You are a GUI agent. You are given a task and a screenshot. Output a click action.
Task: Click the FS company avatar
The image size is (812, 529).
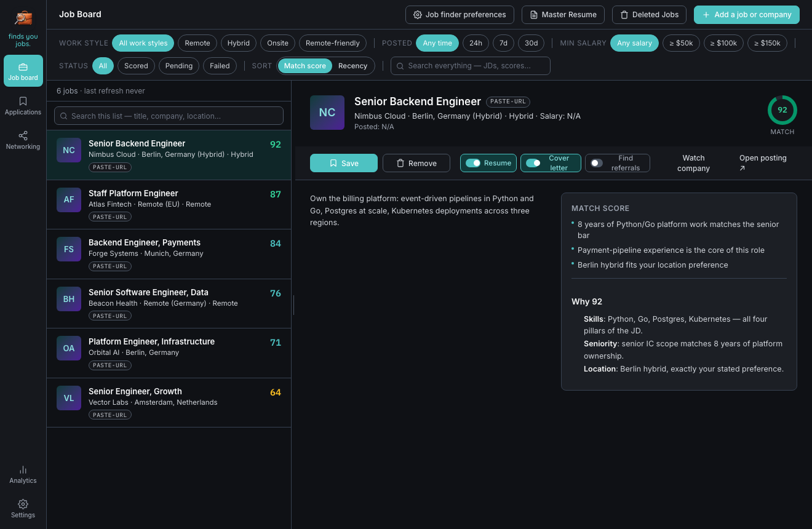tap(69, 249)
